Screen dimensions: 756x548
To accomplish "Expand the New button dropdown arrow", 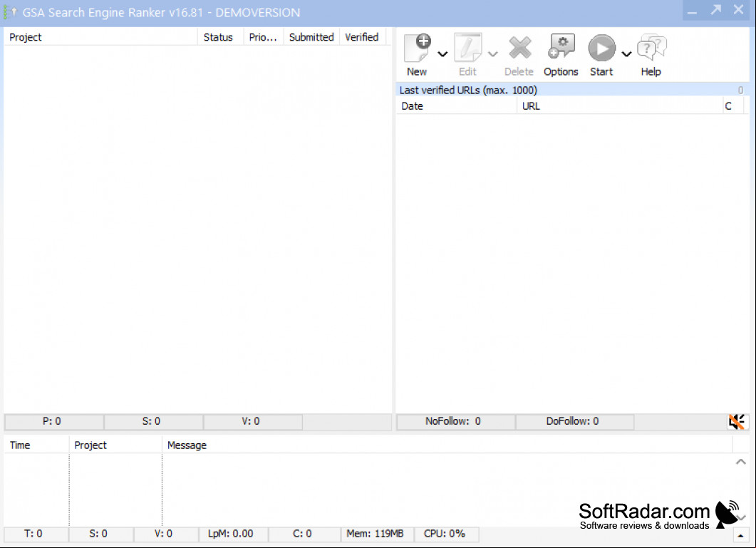I will [x=442, y=54].
